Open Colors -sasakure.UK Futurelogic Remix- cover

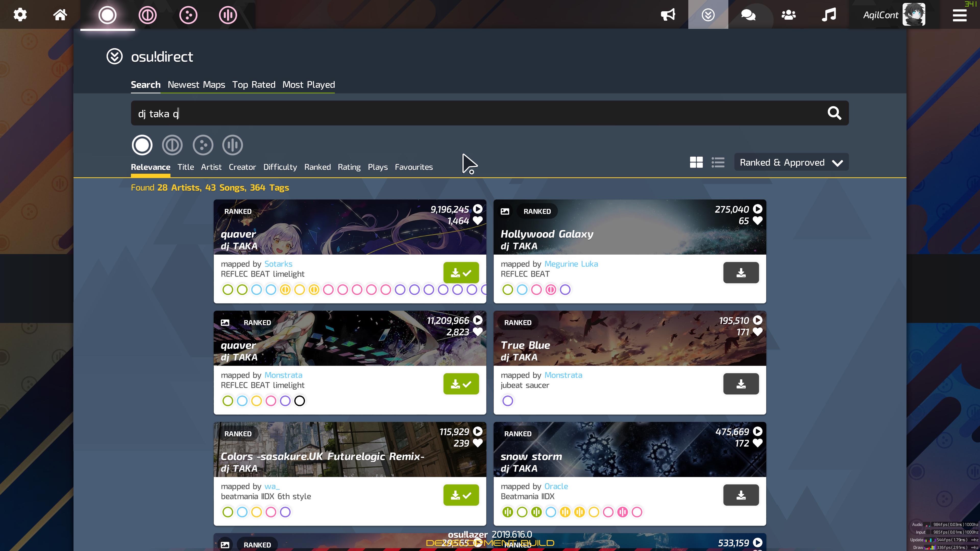coord(350,449)
